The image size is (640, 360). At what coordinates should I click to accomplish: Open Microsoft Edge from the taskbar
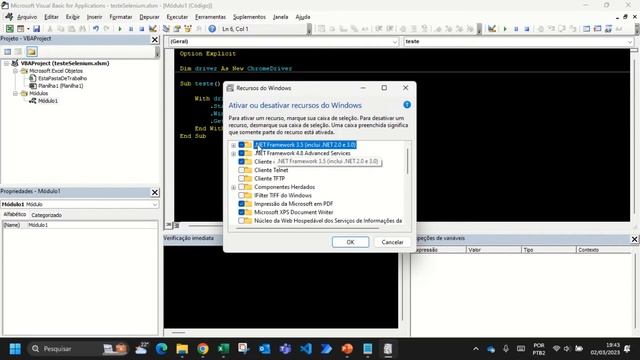tap(162, 349)
